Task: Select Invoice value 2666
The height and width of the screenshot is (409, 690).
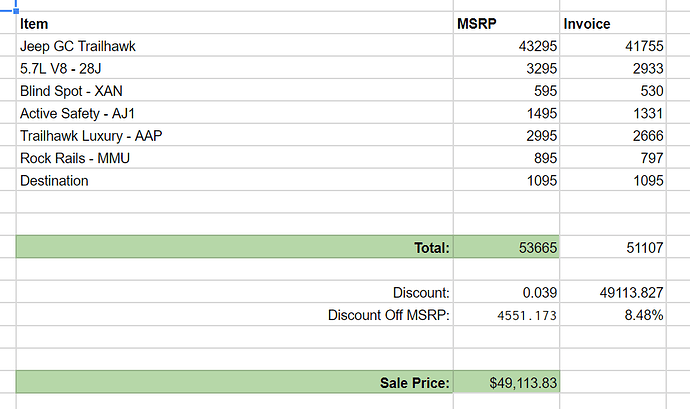Action: [x=613, y=135]
